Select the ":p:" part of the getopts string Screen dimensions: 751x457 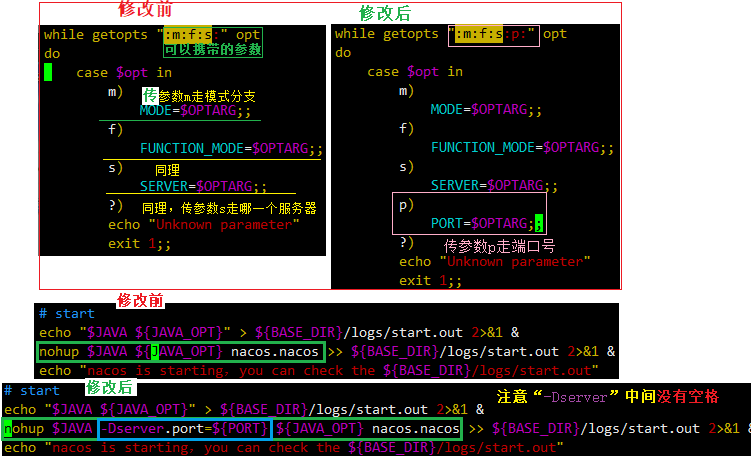pyautogui.click(x=514, y=34)
